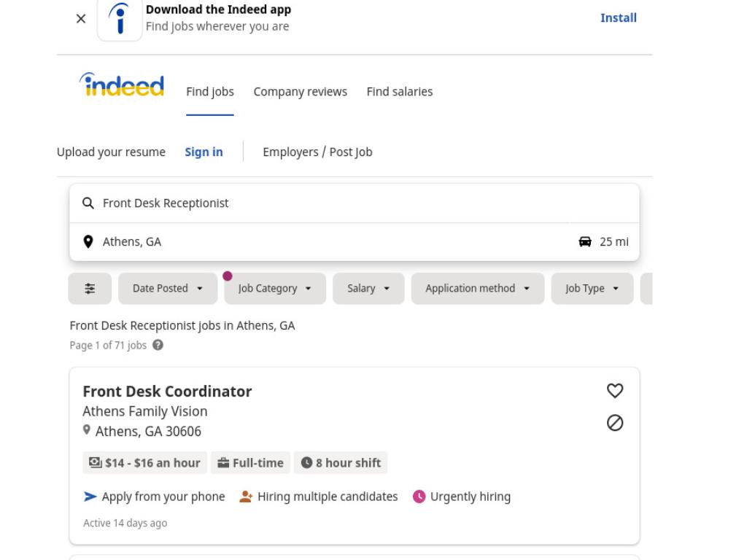This screenshot has width=747, height=560.
Task: Open the Salary filter dropdown
Action: coord(368,288)
